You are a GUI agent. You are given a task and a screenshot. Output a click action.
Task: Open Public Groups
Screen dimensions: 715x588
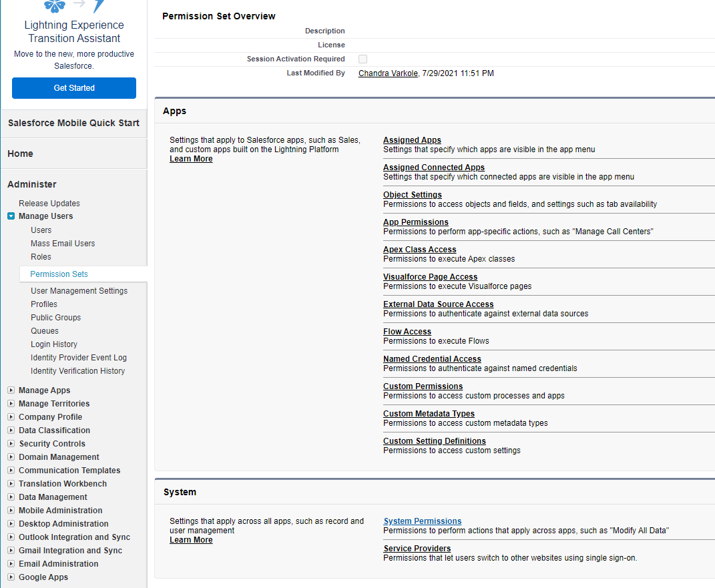tap(55, 317)
